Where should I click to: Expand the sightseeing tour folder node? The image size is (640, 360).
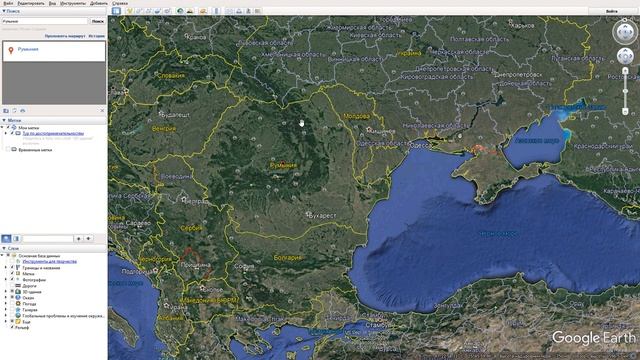click(6, 133)
